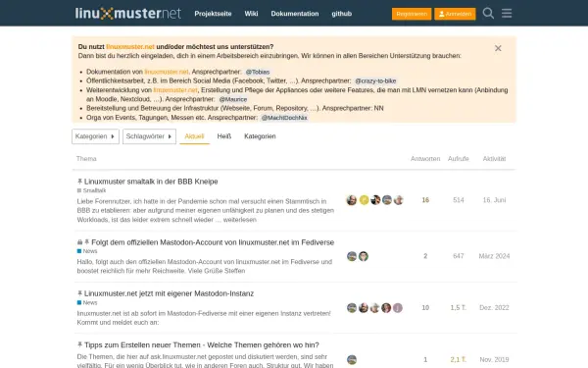Open @crazy-to-bike user mention
Image resolution: width=588 pixels, height=368 pixels.
point(375,81)
